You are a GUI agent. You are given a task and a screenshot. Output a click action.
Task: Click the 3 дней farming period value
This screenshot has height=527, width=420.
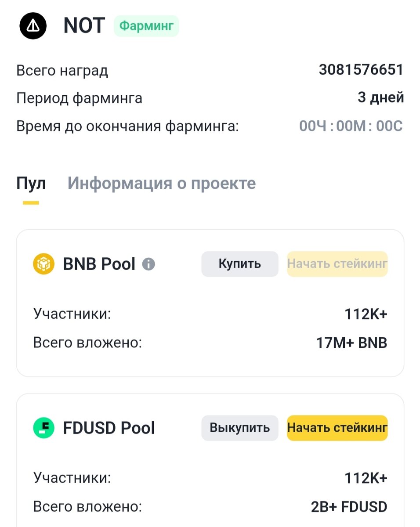(x=380, y=97)
